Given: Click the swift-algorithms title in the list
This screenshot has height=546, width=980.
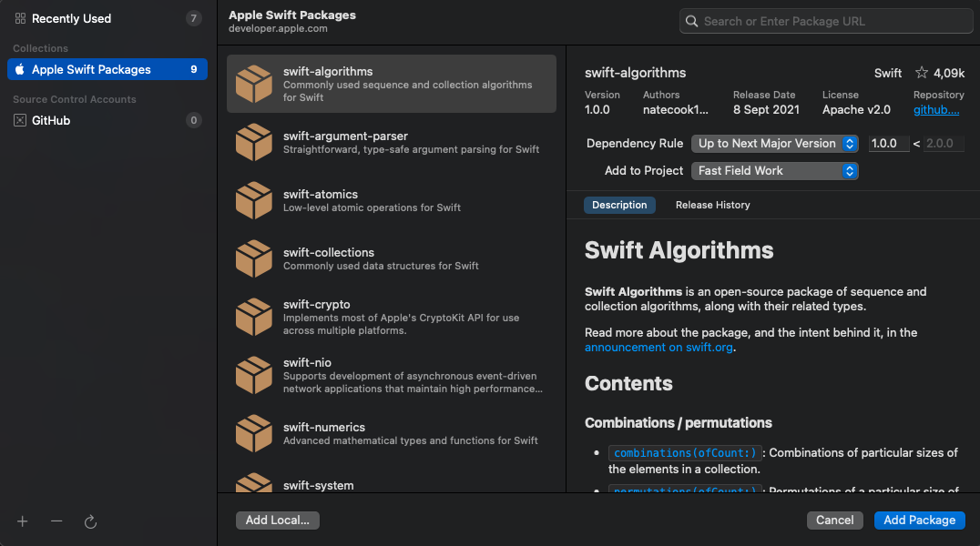Looking at the screenshot, I should coord(328,71).
